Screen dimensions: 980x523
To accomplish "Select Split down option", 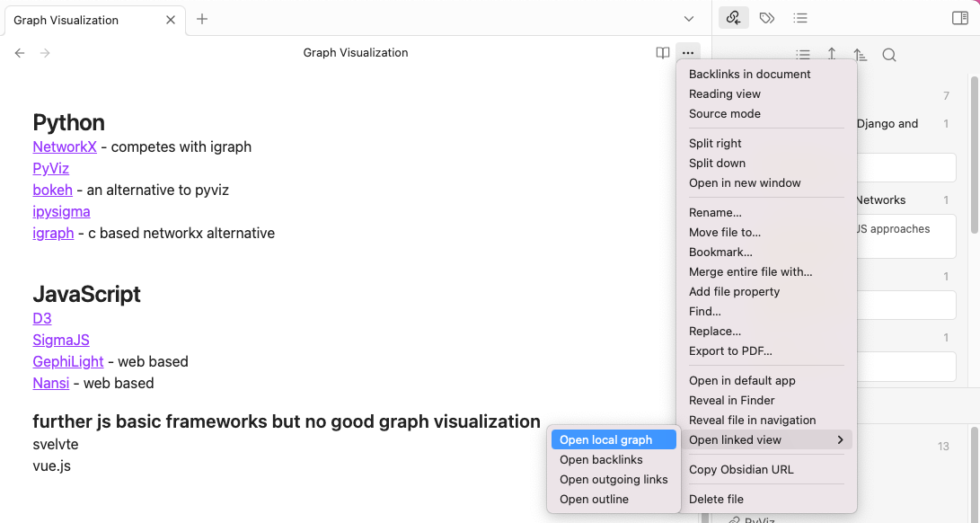I will [766, 164].
